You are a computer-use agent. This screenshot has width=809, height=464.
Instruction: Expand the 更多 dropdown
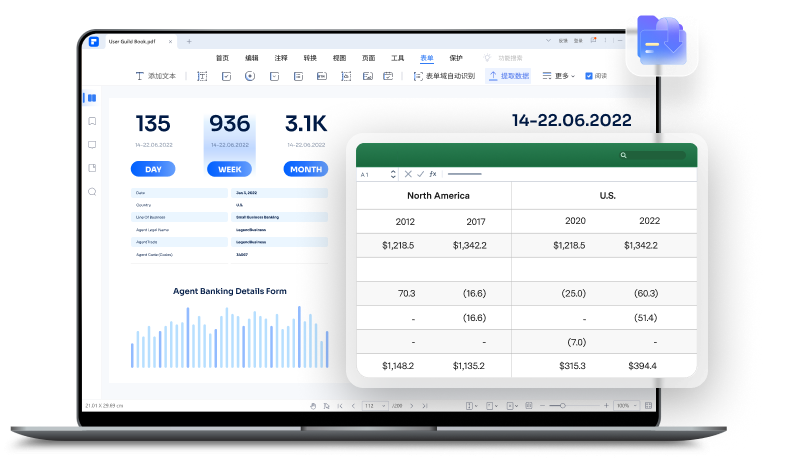pos(563,76)
